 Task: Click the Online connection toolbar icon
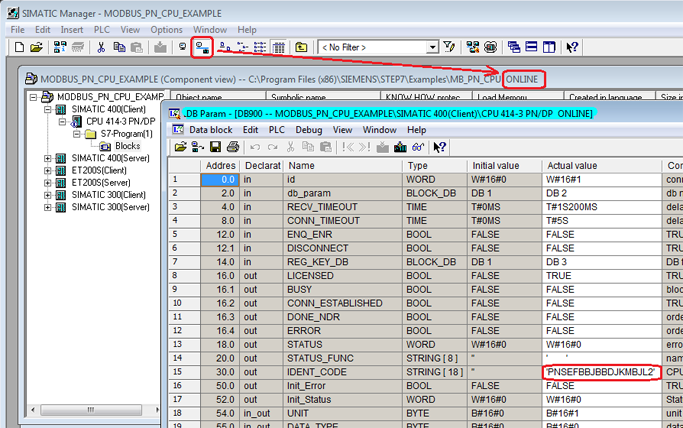(201, 47)
